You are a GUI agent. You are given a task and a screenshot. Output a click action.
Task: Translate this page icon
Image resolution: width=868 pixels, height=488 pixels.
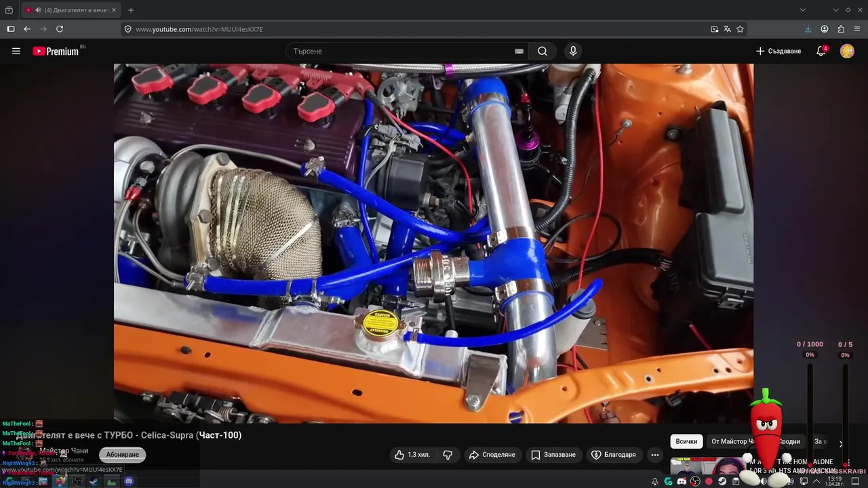727,29
